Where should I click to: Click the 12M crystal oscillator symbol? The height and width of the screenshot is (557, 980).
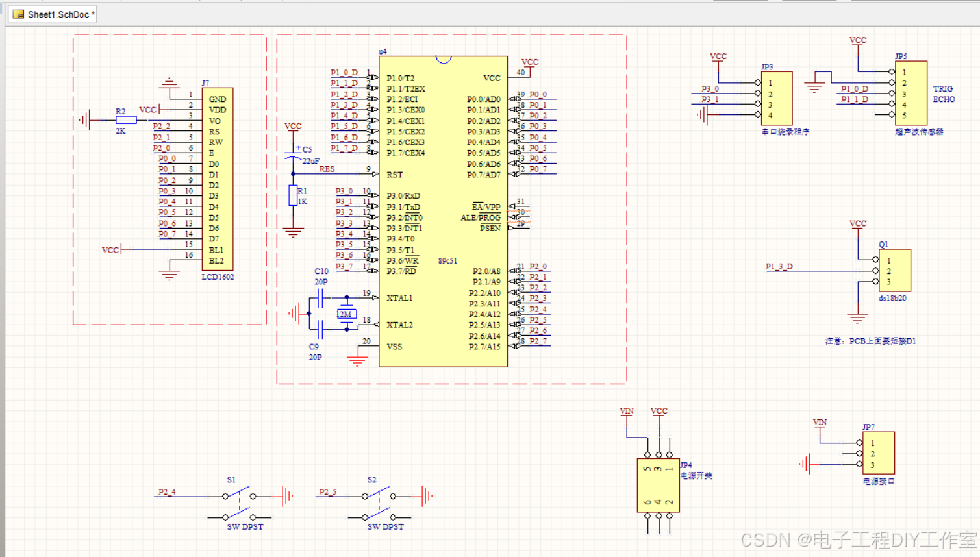pos(347,314)
